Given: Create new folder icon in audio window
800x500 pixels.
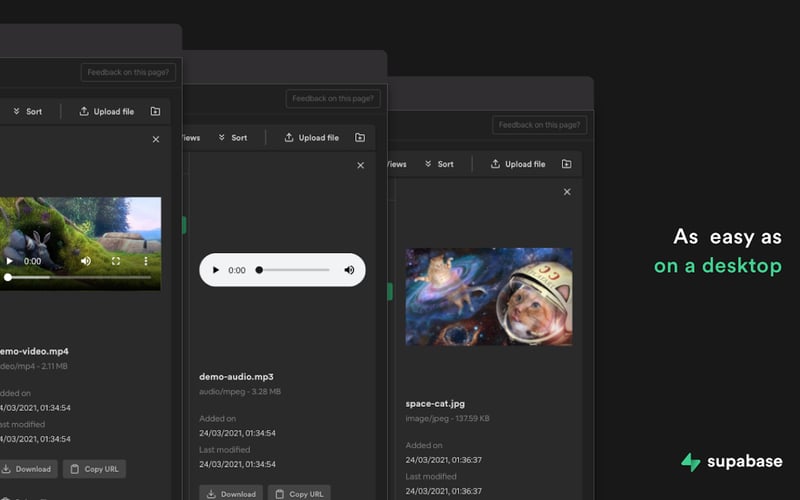Looking at the screenshot, I should pos(360,138).
